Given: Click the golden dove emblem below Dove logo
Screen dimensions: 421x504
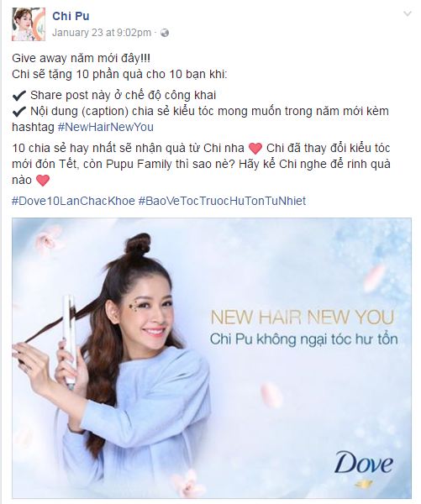Looking at the screenshot, I should 364,484.
